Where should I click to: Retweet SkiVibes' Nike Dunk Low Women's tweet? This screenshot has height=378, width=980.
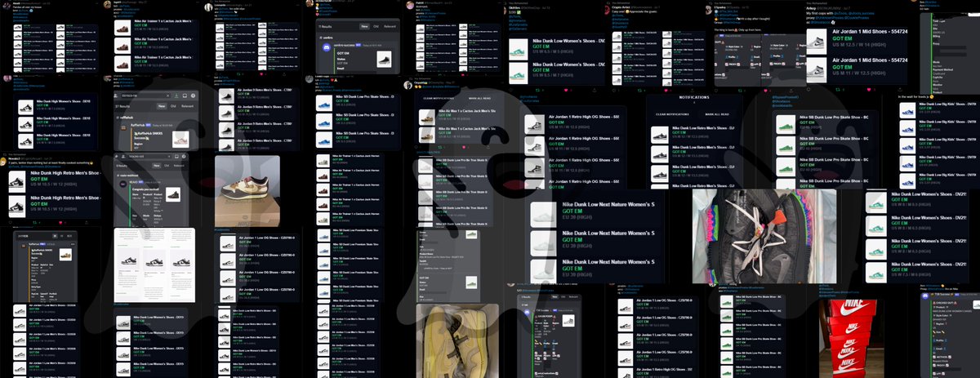[537, 89]
